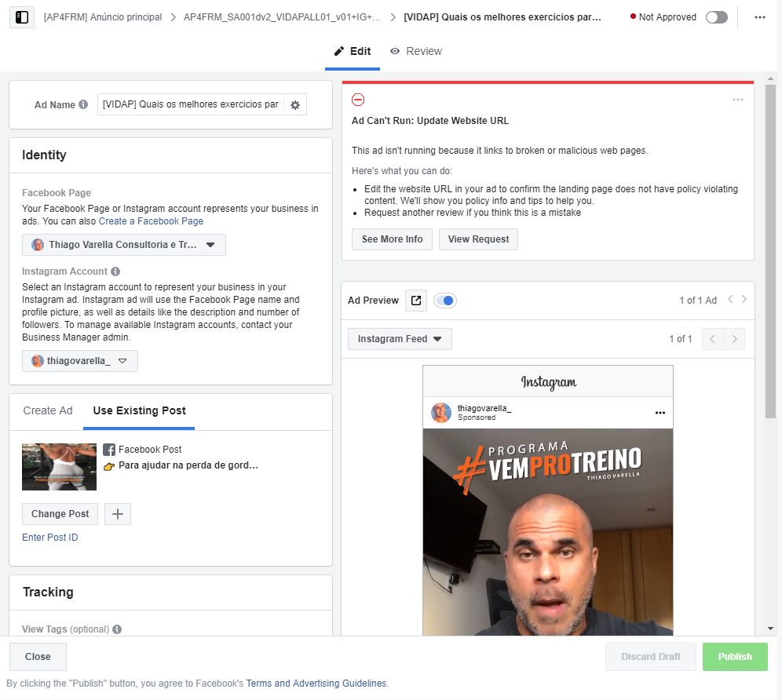This screenshot has height=700, width=782.
Task: Click the vertical scrollbar on right
Action: [x=770, y=251]
